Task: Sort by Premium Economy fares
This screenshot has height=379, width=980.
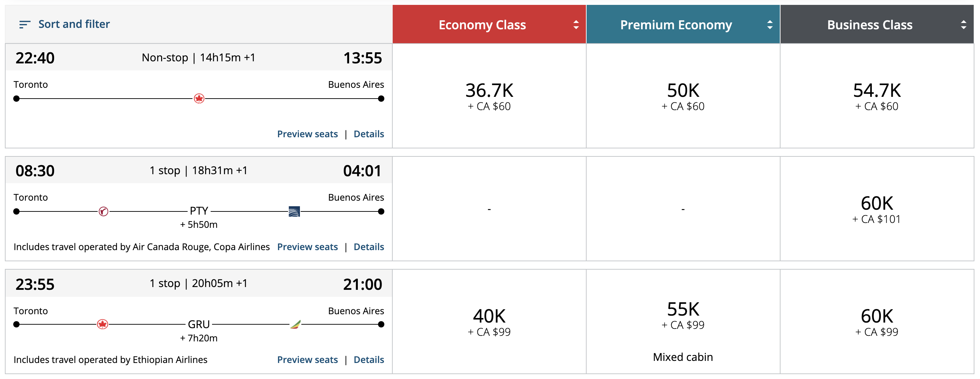Action: (770, 25)
